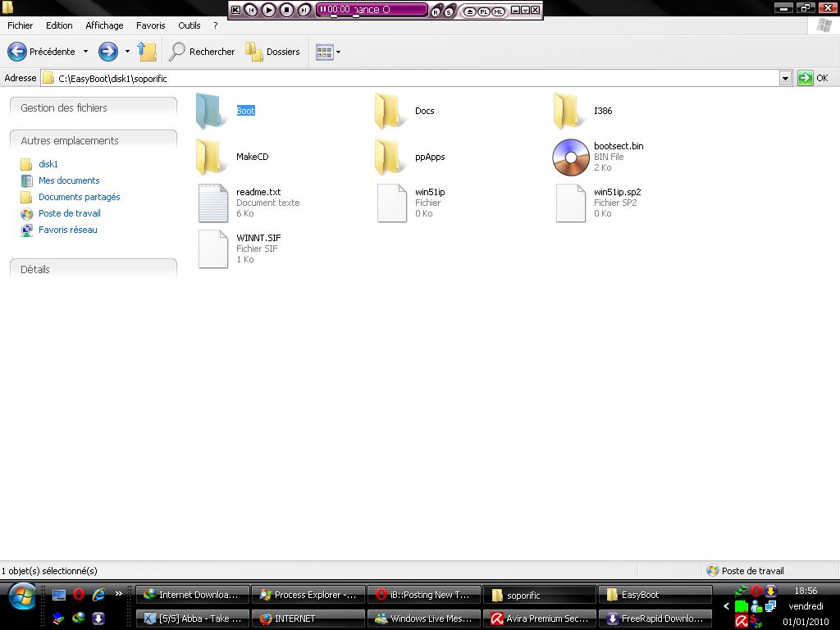Go up one folder level

pos(147,52)
